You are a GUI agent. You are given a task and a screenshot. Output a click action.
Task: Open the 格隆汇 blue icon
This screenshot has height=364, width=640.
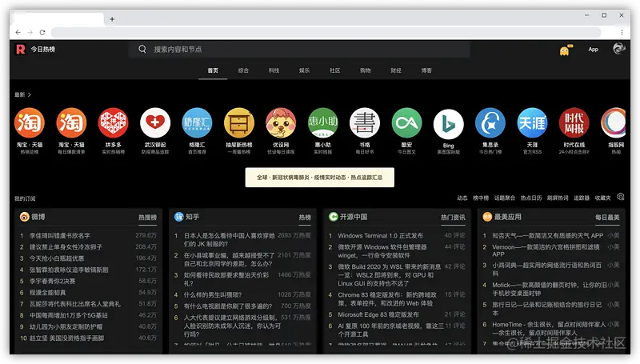[x=197, y=123]
